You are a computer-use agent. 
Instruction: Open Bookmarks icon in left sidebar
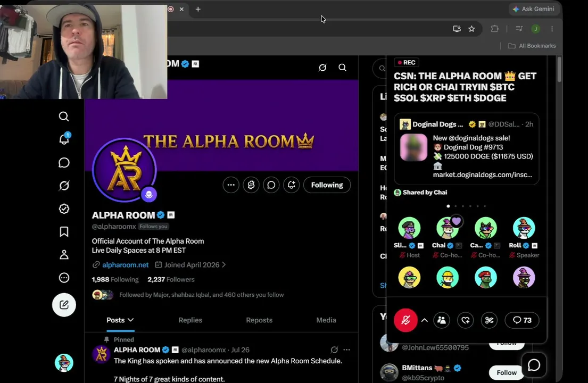click(x=64, y=231)
